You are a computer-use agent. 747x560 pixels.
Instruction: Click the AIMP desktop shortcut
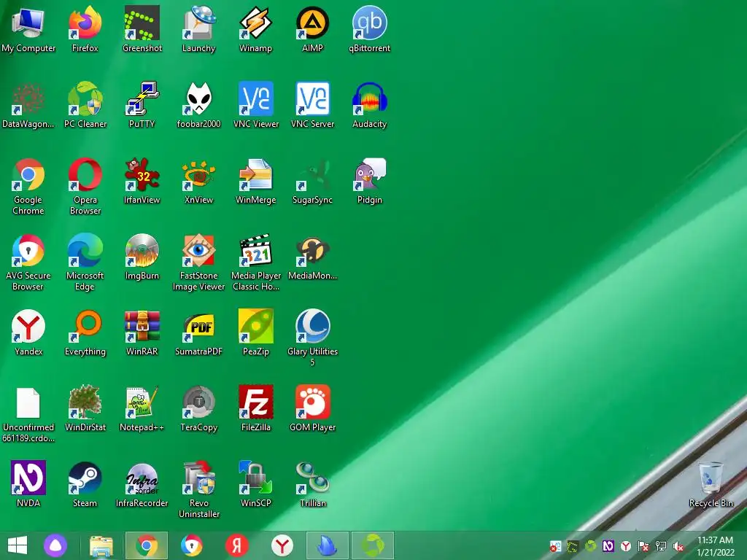[312, 29]
